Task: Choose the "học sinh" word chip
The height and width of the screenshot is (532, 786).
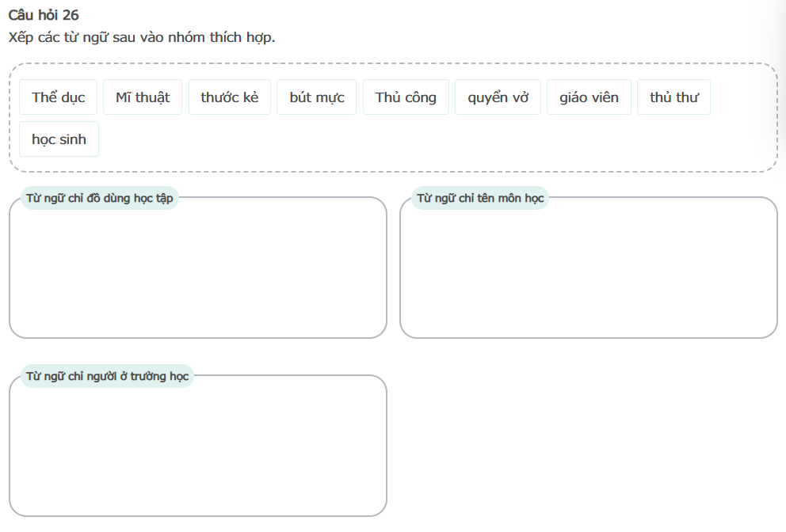Action: (59, 139)
